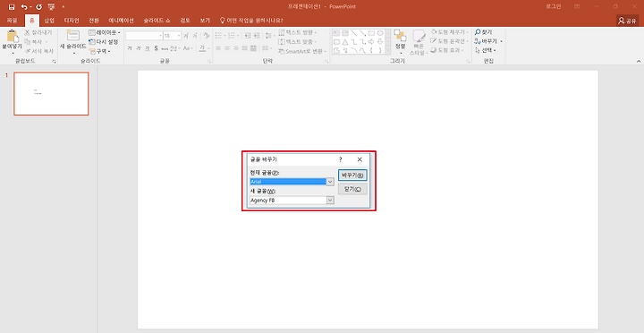Collapse the ribbon with the caret arrow
This screenshot has height=333, width=644.
pyautogui.click(x=639, y=61)
